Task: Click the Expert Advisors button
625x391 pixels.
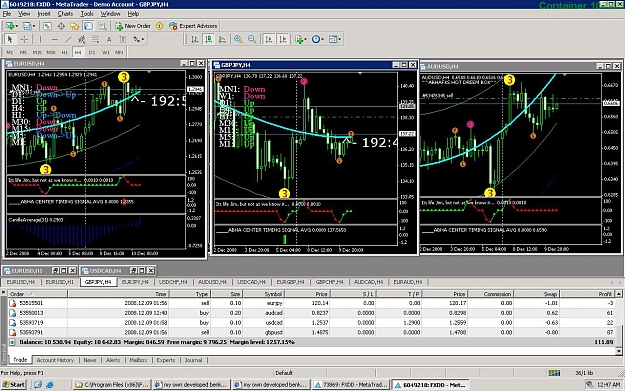Action: point(193,26)
